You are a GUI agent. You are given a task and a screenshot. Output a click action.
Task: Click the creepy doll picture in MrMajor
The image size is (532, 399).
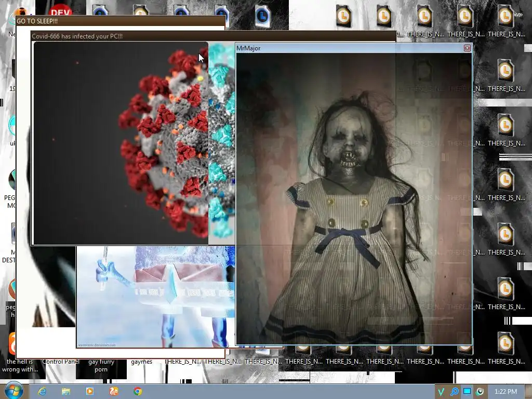click(353, 198)
